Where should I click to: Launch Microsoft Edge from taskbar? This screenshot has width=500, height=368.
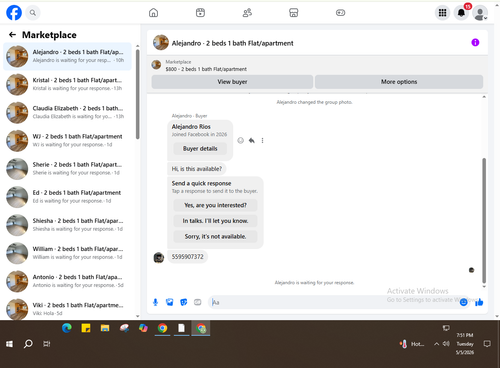click(67, 328)
